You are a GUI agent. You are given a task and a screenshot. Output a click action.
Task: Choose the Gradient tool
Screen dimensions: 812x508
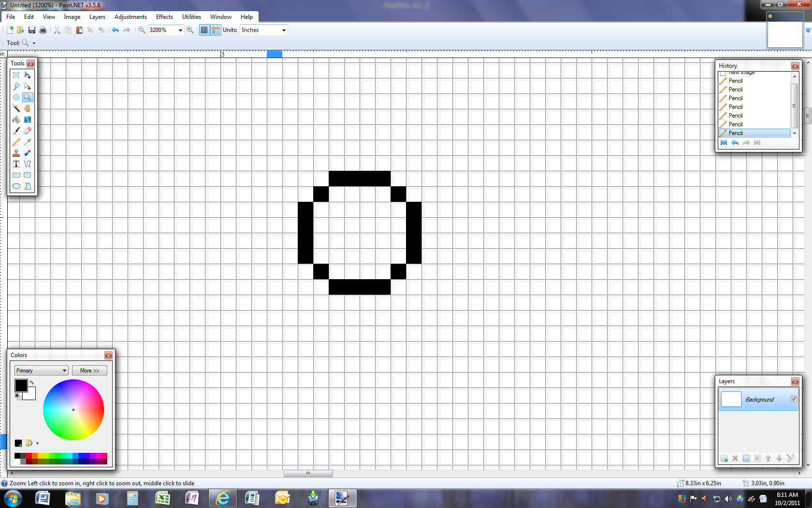tap(28, 120)
